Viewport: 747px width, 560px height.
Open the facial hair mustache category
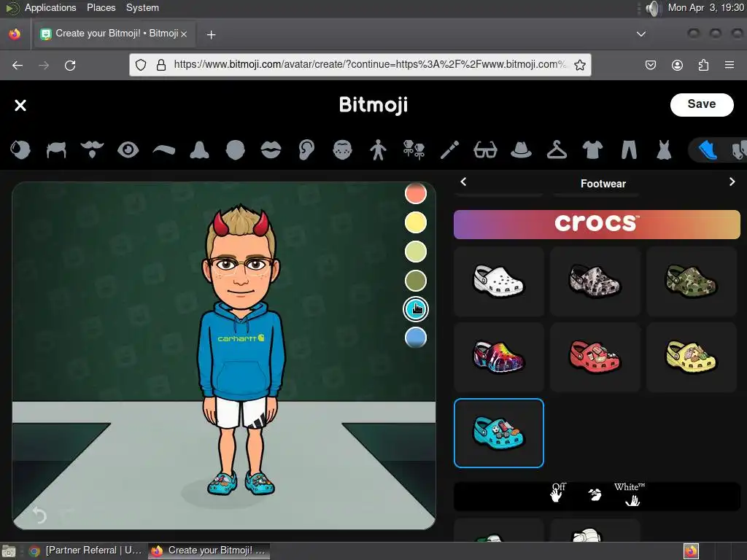pyautogui.click(x=92, y=149)
